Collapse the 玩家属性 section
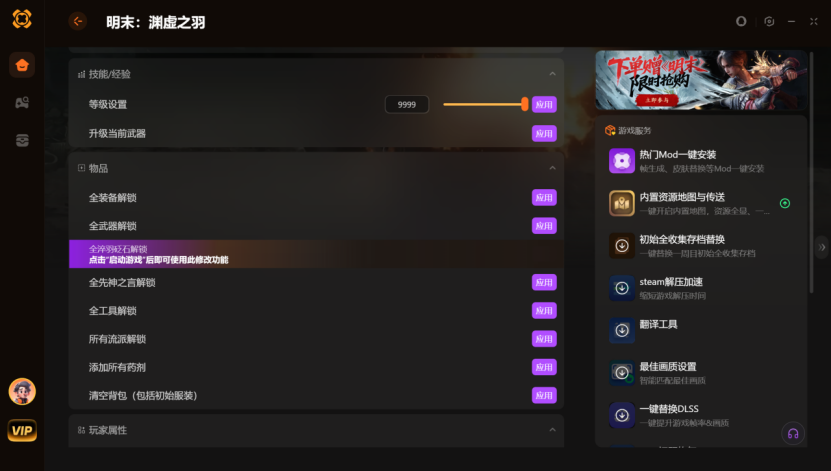 pos(552,430)
